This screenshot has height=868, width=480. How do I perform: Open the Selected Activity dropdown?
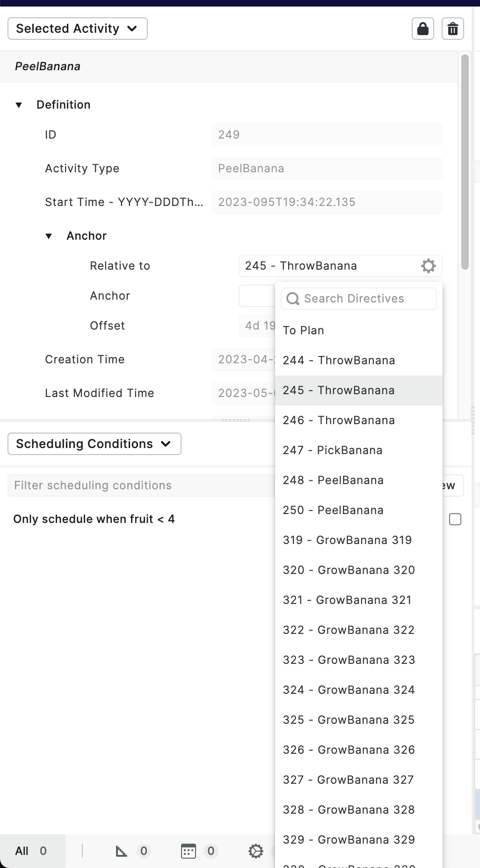click(x=77, y=29)
